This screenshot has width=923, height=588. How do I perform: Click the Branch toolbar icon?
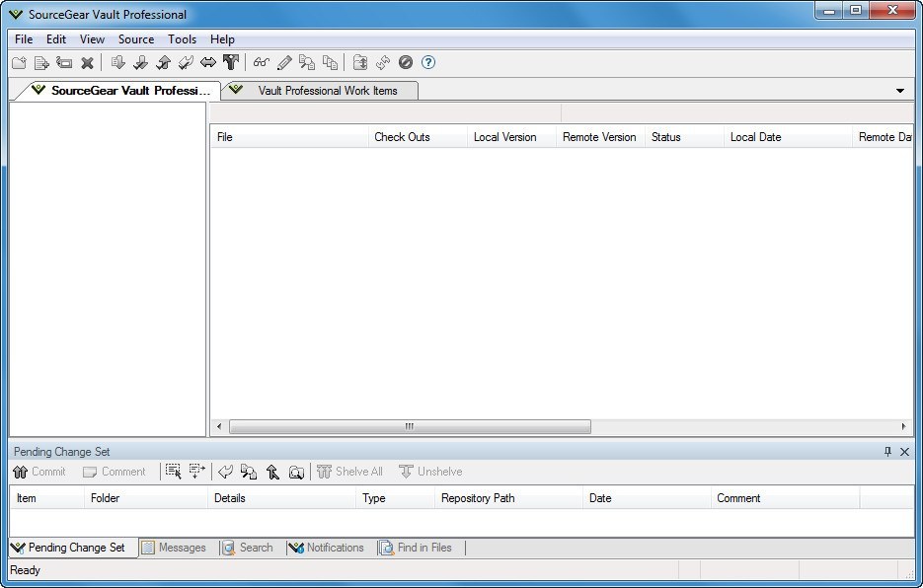[x=231, y=62]
